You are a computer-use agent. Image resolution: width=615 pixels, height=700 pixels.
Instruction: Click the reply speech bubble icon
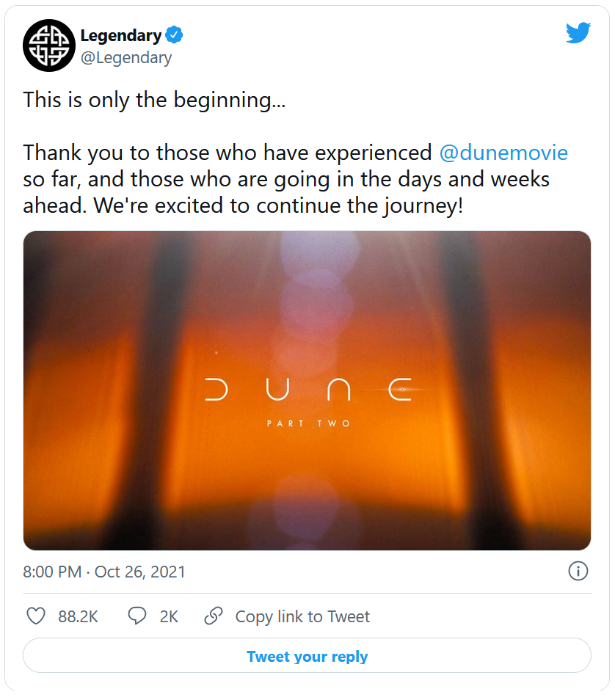coord(137,616)
